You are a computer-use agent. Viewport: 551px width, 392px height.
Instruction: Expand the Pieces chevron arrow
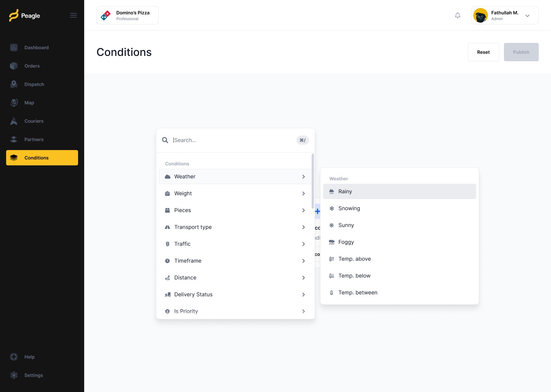click(303, 210)
